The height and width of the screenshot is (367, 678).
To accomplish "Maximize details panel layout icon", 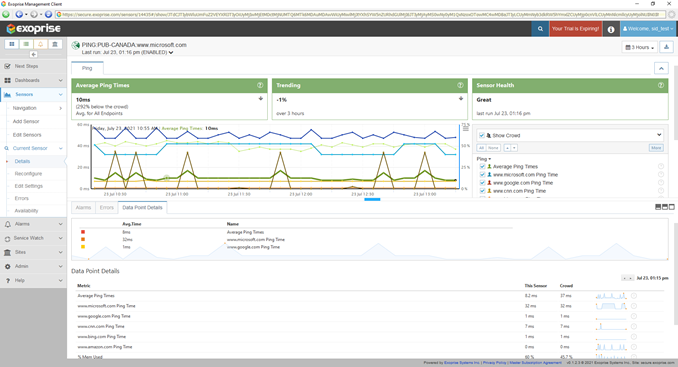I will pyautogui.click(x=672, y=207).
